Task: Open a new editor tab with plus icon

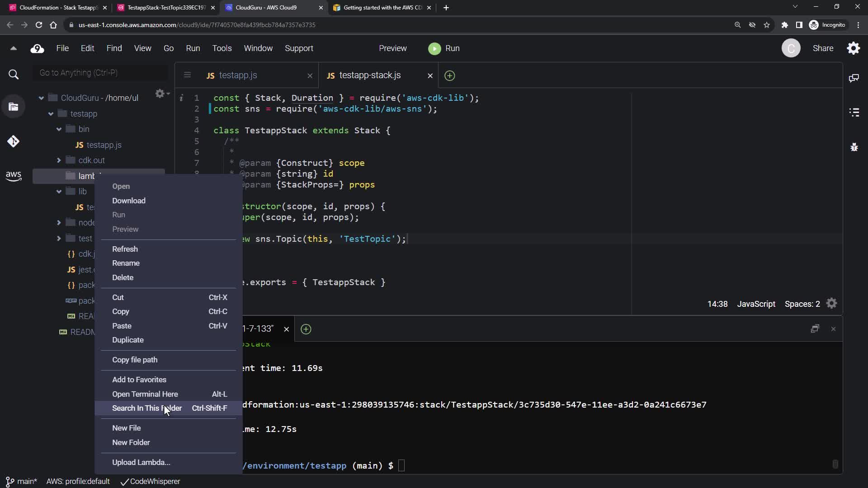Action: pos(449,76)
